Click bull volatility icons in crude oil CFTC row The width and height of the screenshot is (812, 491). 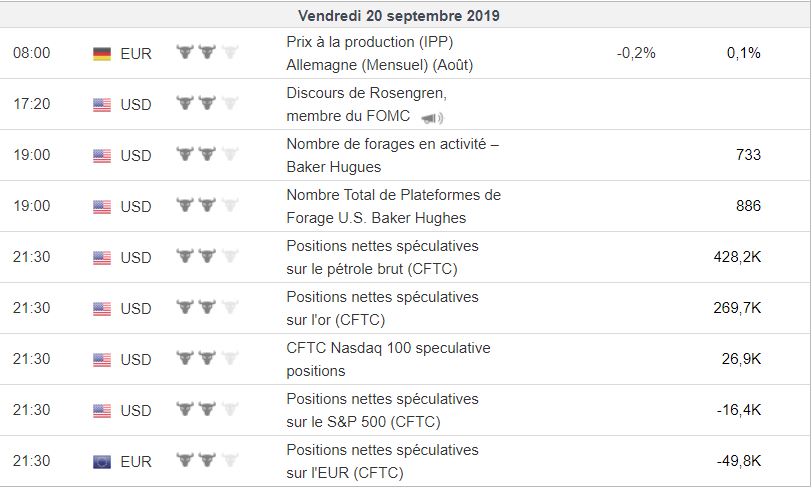click(208, 257)
